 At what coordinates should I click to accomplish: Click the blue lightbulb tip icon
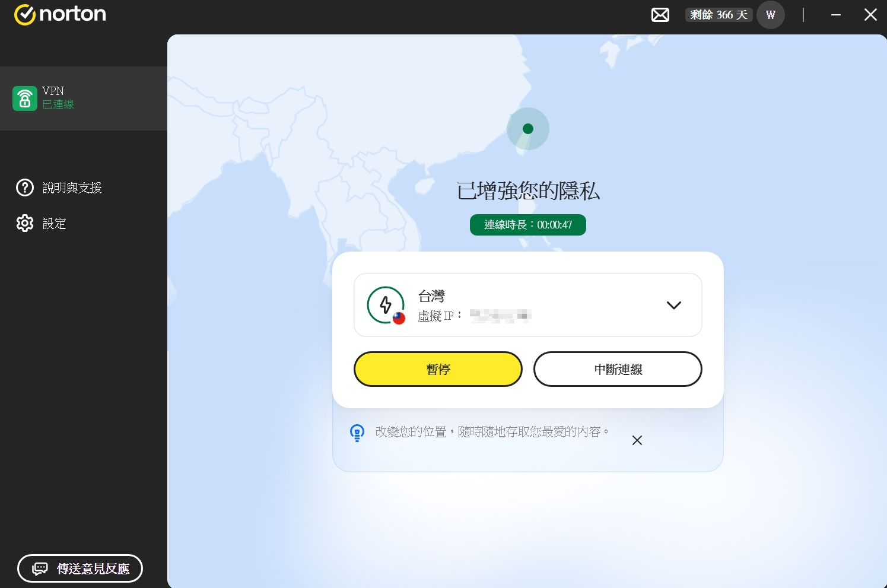[x=357, y=433]
